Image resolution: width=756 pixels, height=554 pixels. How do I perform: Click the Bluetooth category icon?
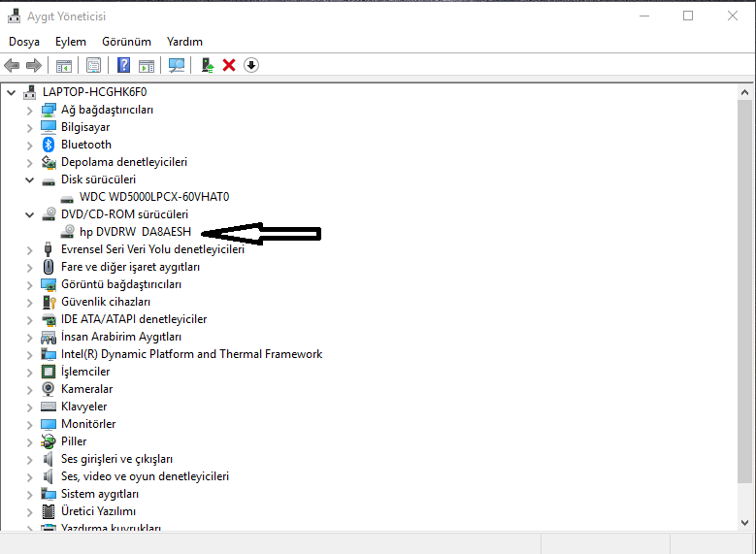pyautogui.click(x=49, y=145)
